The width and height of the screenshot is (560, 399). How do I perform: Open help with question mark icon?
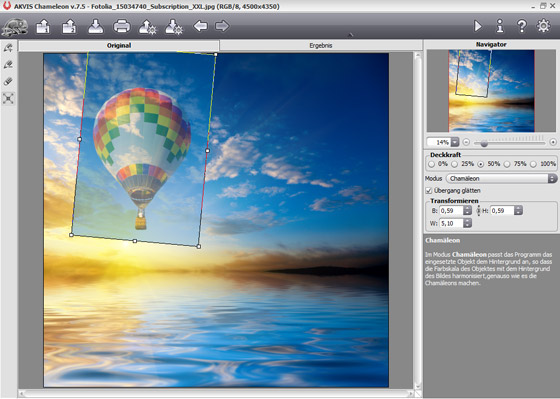[521, 26]
